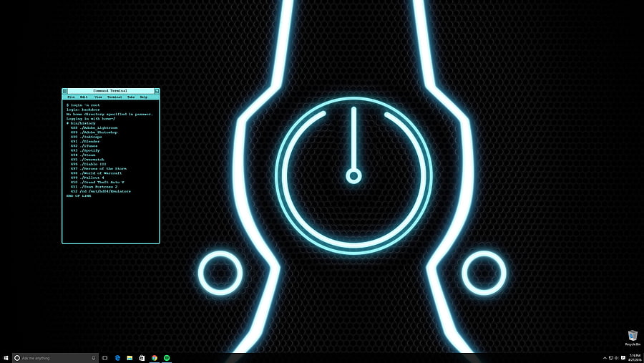Click the './Overwatch' terminal line
Image resolution: width=644 pixels, height=363 pixels.
point(87,160)
